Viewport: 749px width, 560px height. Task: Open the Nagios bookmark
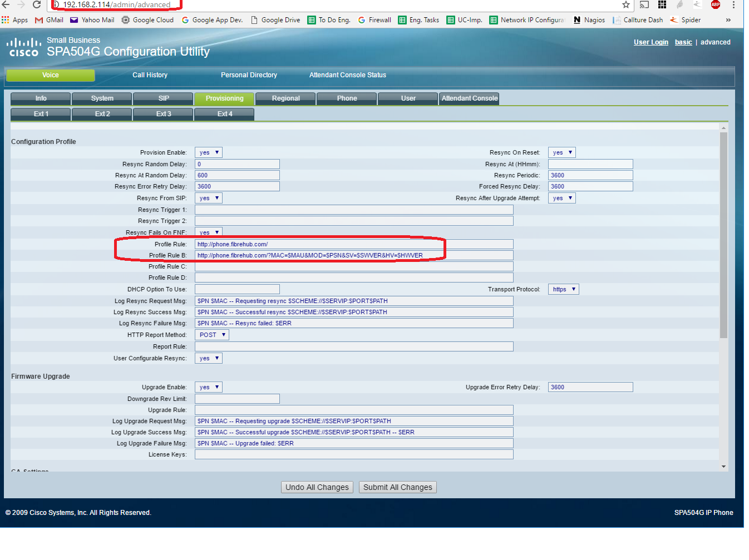pyautogui.click(x=589, y=20)
